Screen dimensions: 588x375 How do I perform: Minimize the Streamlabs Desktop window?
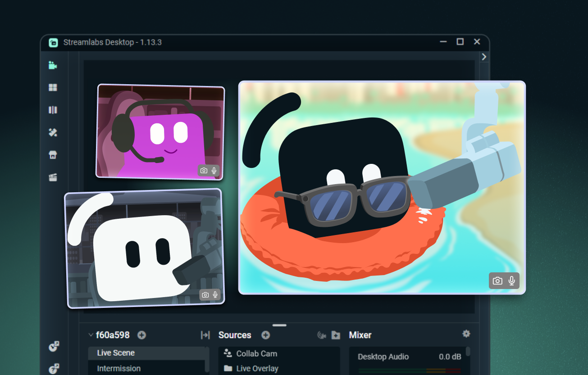pos(443,41)
